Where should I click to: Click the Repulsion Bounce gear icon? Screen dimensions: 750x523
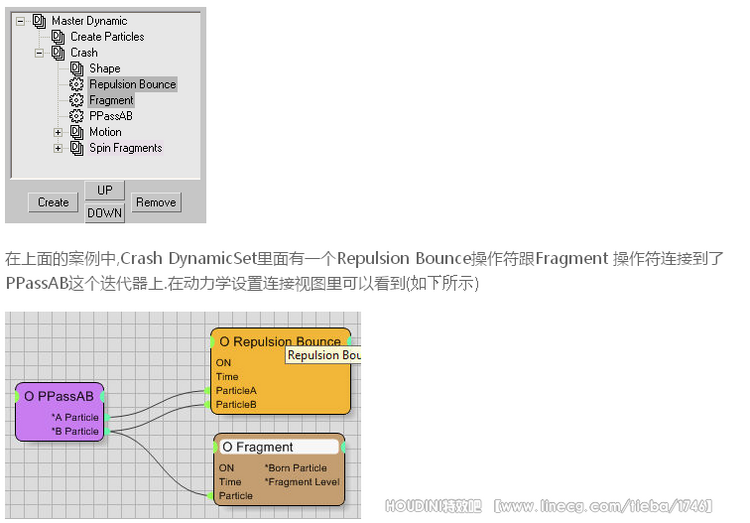pyautogui.click(x=76, y=84)
